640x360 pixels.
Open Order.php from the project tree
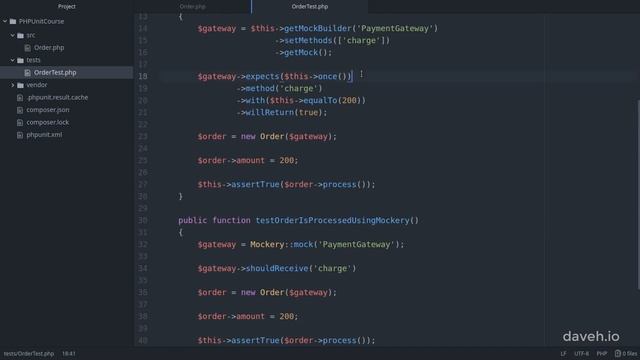(x=49, y=48)
